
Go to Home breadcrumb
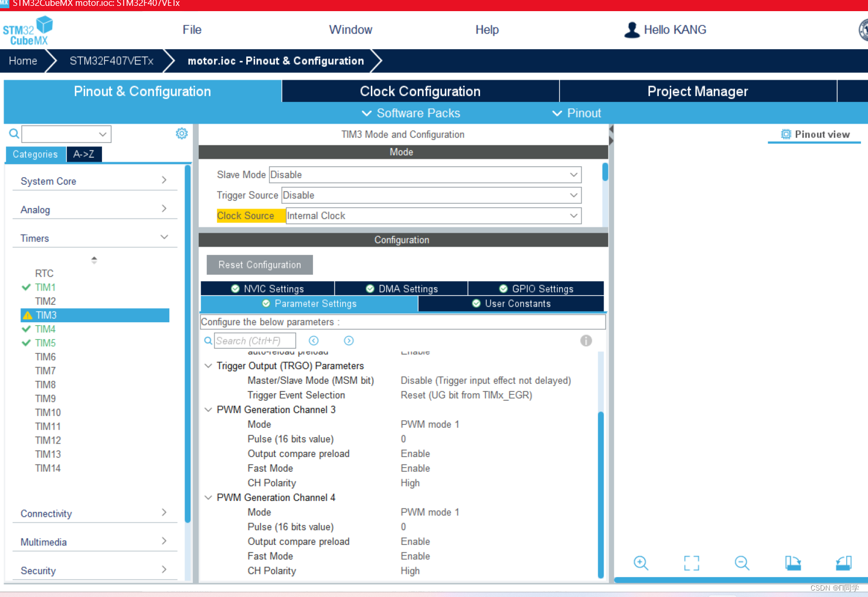(x=23, y=61)
